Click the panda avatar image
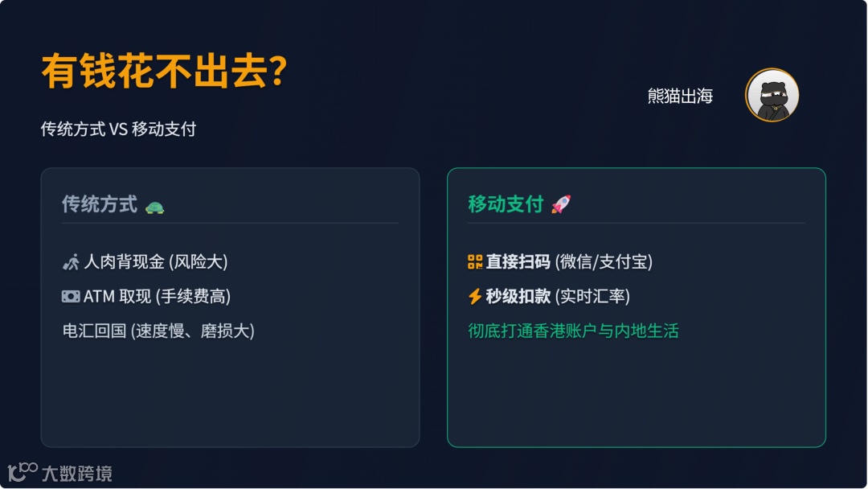This screenshot has width=868, height=489. 772,96
